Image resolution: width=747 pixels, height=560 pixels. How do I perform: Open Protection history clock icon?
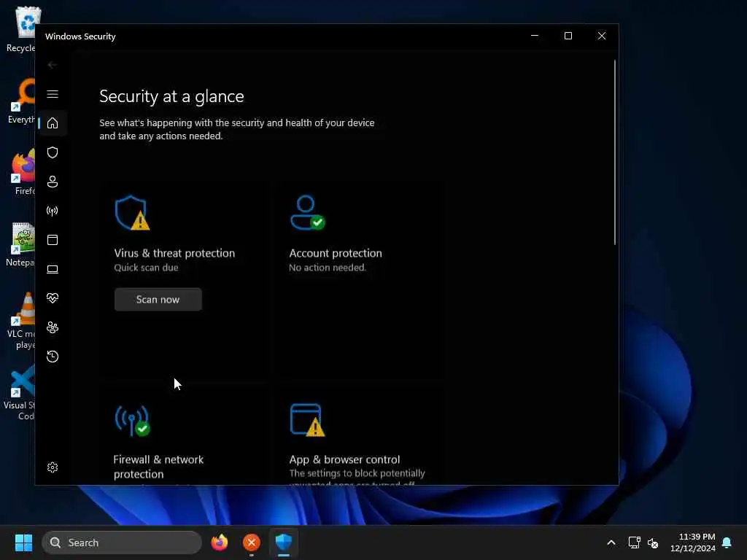click(x=53, y=357)
